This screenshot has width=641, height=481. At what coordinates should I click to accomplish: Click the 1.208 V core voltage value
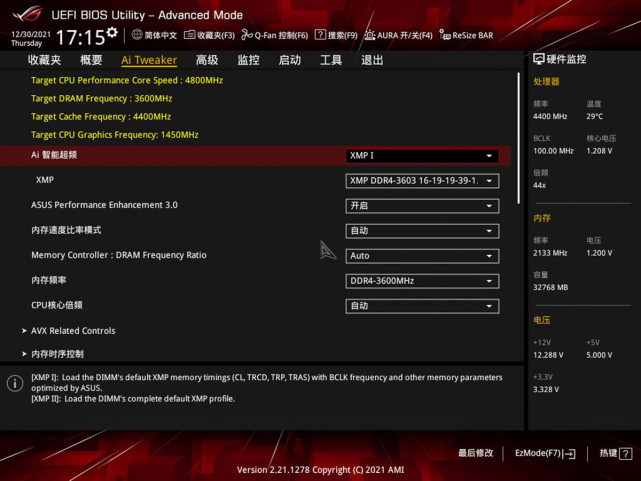(x=599, y=151)
